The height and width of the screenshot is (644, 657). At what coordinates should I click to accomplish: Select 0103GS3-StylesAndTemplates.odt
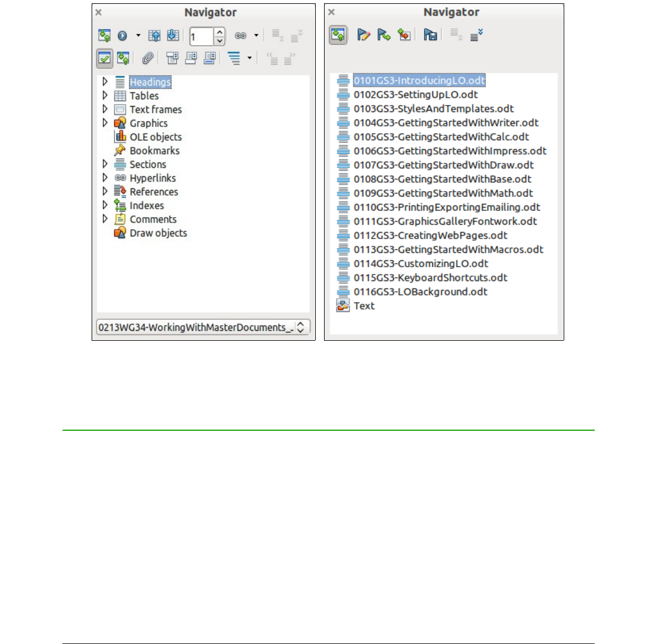point(433,109)
